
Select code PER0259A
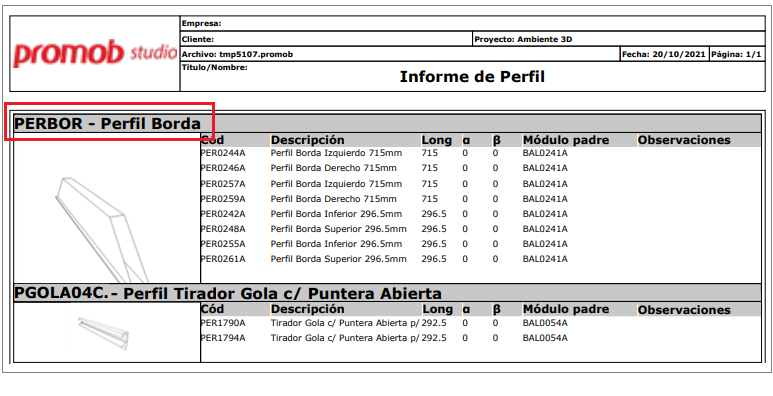coord(223,199)
